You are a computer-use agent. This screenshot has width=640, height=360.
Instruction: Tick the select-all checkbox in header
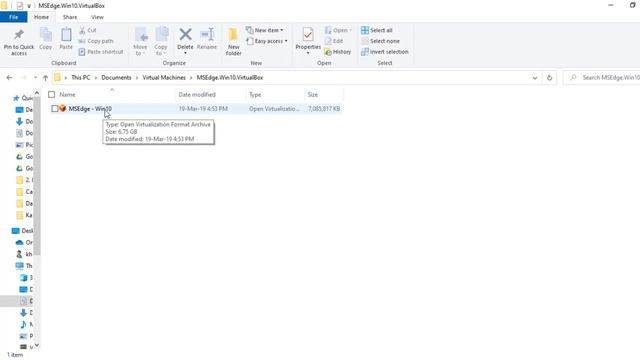51,94
